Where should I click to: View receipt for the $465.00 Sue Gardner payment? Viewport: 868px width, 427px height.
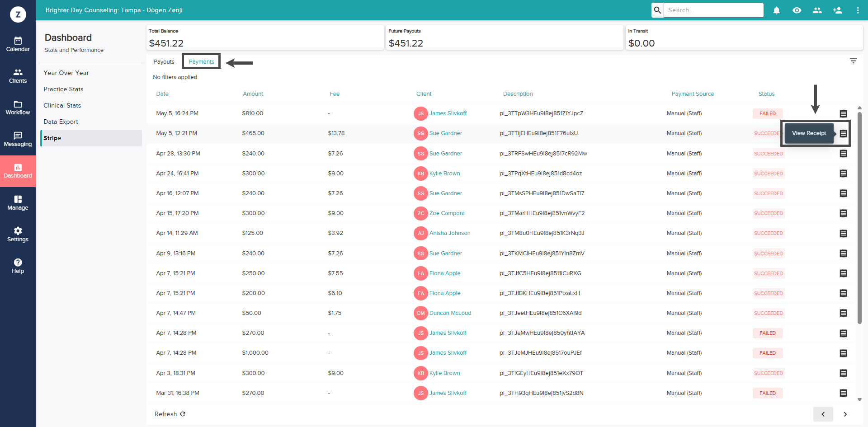point(844,133)
